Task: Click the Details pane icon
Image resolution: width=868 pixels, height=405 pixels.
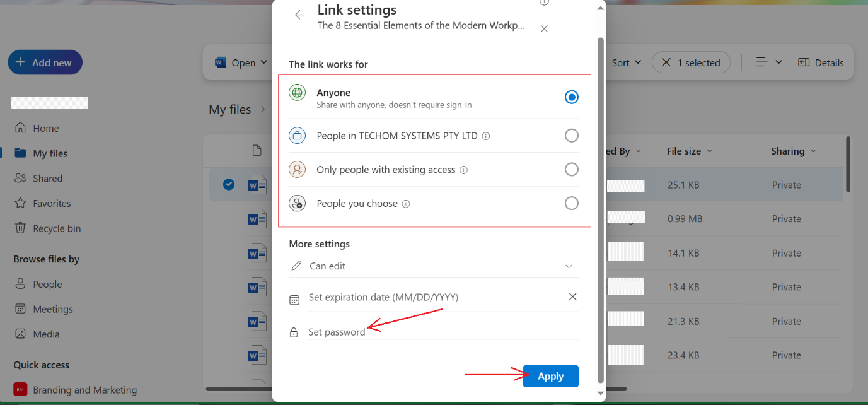Action: pyautogui.click(x=821, y=62)
